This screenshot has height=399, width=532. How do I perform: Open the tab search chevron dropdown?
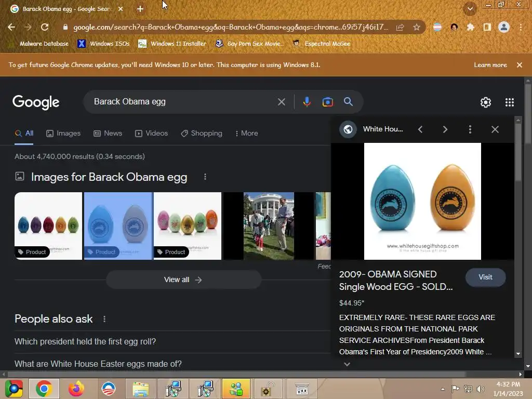click(x=470, y=8)
